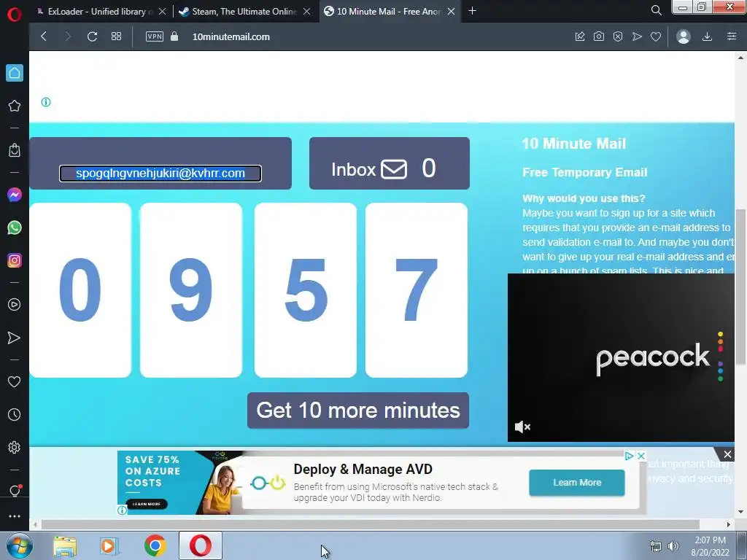The width and height of the screenshot is (747, 560).
Task: Click Get 10 more minutes button
Action: (x=357, y=411)
